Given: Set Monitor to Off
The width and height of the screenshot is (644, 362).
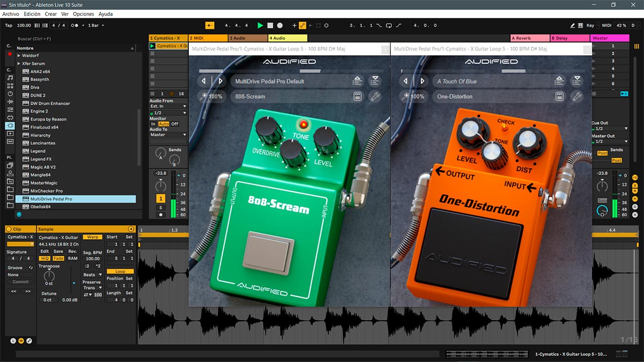Looking at the screenshot, I should pos(174,124).
